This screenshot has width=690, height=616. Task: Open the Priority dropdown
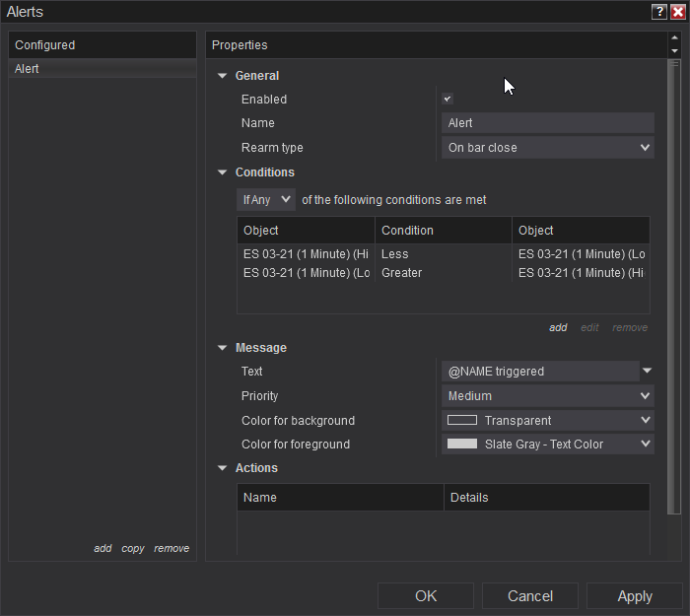pyautogui.click(x=547, y=396)
